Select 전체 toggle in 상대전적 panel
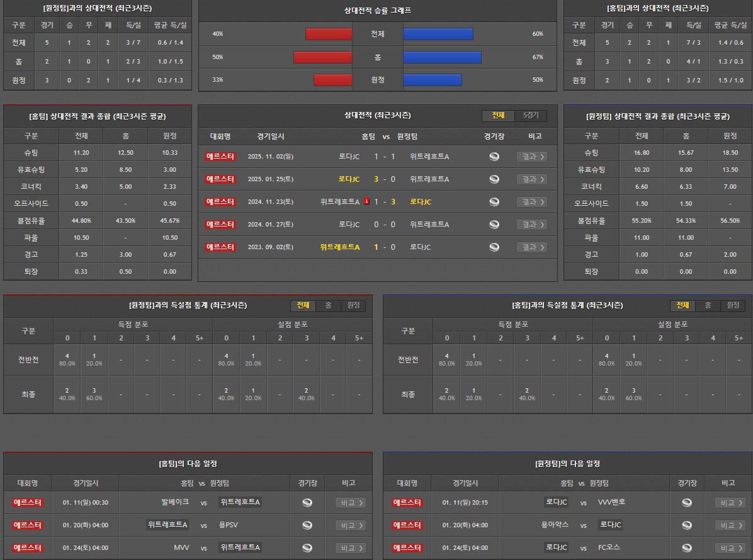753x560 pixels. pos(499,116)
